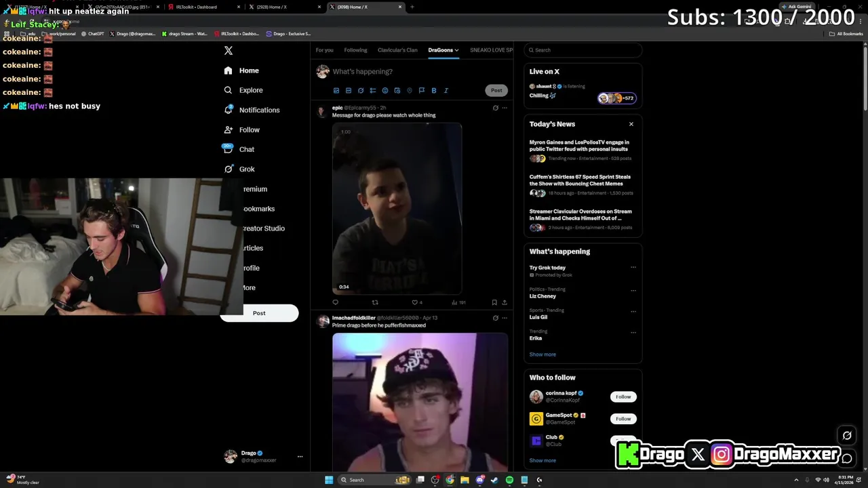The width and height of the screenshot is (868, 488).
Task: Click the taskbar Search box
Action: click(x=375, y=480)
